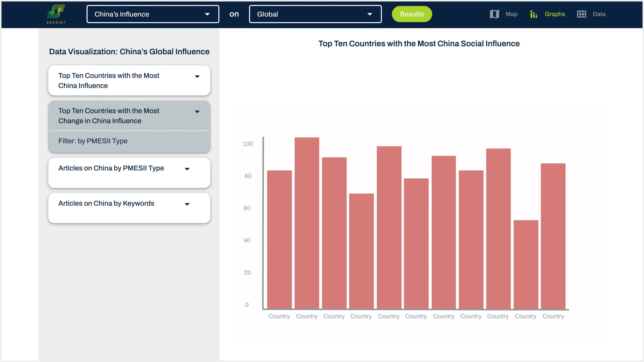The height and width of the screenshot is (362, 644).
Task: Click the first Country label on x-axis
Action: (x=279, y=316)
